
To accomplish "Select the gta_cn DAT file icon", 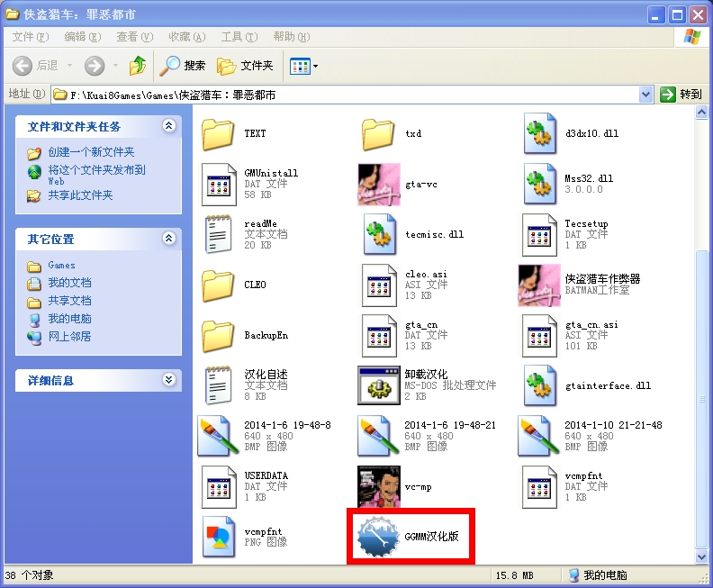I will coord(379,336).
